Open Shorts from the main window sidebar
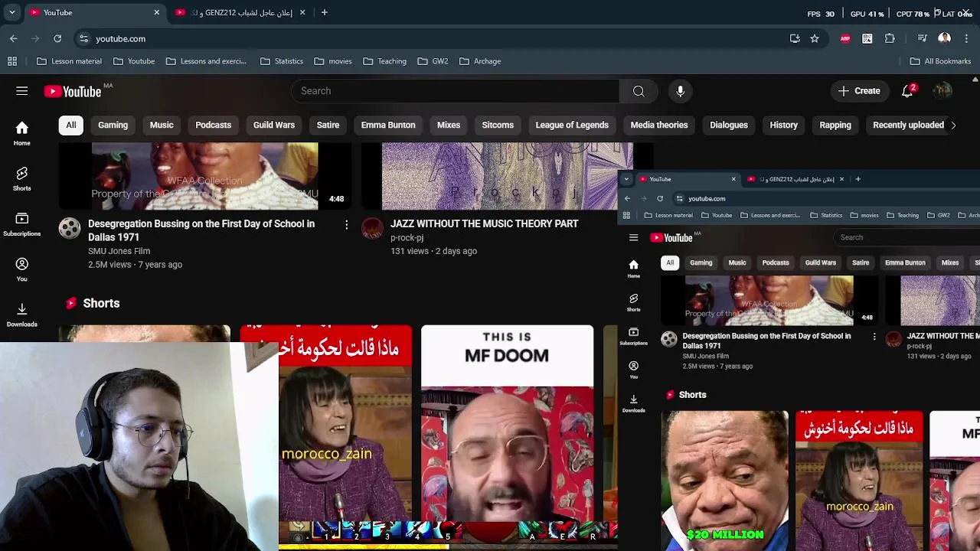The height and width of the screenshot is (551, 980). point(21,179)
